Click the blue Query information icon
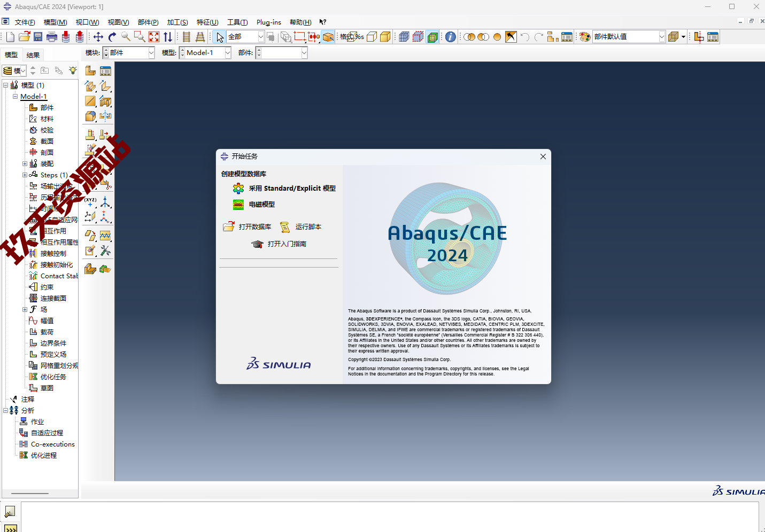This screenshot has width=765, height=532. point(451,37)
